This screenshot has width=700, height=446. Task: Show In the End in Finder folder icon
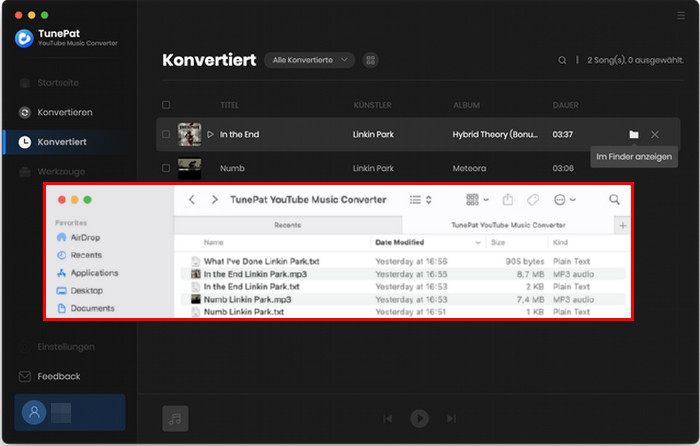click(634, 134)
